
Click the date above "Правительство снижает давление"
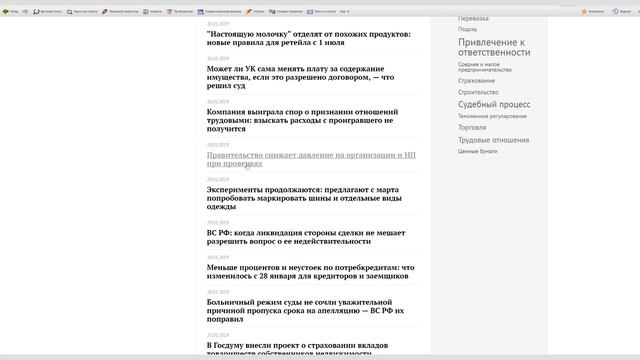click(218, 145)
